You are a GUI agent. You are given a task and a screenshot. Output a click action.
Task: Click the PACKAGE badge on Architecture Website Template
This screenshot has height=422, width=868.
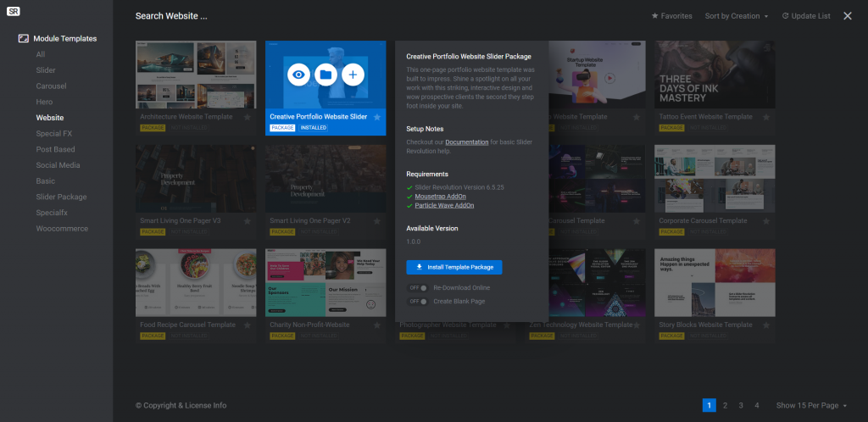[153, 128]
